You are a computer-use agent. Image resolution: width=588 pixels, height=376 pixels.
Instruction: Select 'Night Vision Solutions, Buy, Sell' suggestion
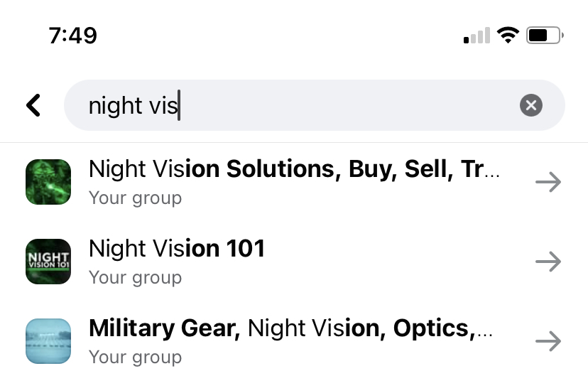294,169
